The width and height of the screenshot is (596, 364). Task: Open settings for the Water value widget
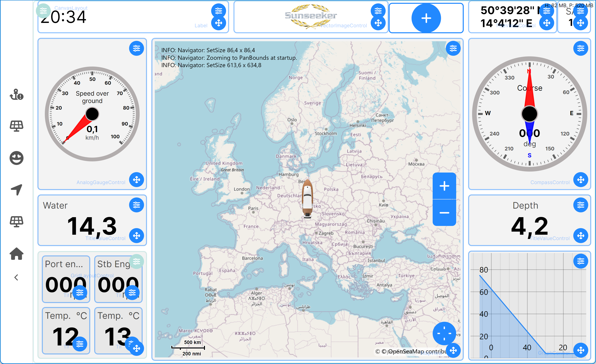(x=136, y=205)
